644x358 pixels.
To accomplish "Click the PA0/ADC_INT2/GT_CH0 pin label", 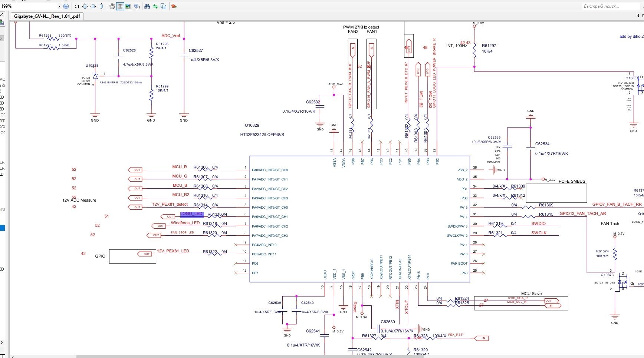I will pos(270,170).
